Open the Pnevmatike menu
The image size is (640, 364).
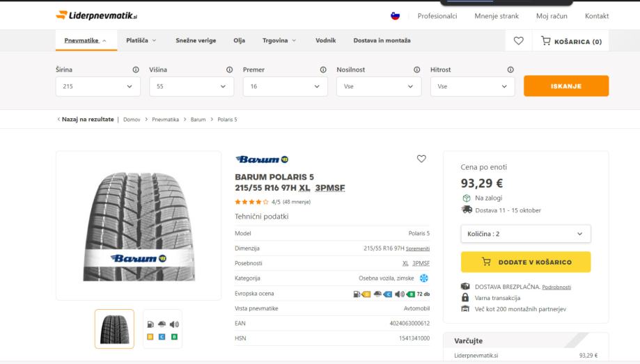85,40
